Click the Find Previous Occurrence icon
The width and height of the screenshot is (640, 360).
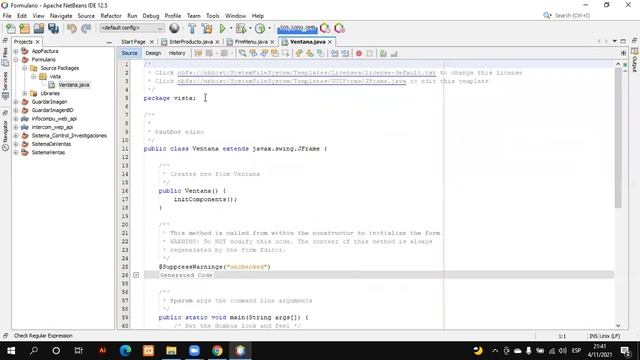tap(253, 53)
